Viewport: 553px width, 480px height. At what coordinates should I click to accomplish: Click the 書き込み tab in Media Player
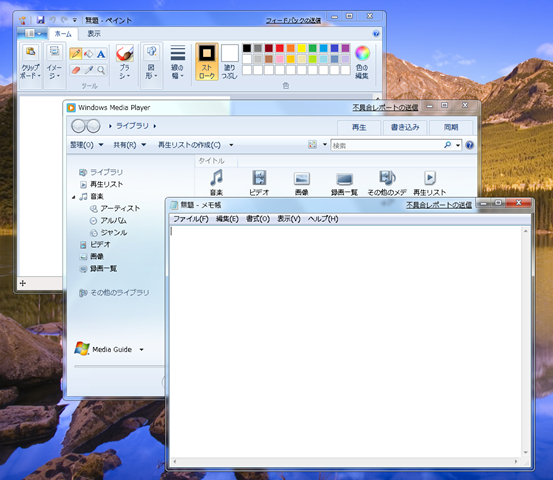coord(405,127)
